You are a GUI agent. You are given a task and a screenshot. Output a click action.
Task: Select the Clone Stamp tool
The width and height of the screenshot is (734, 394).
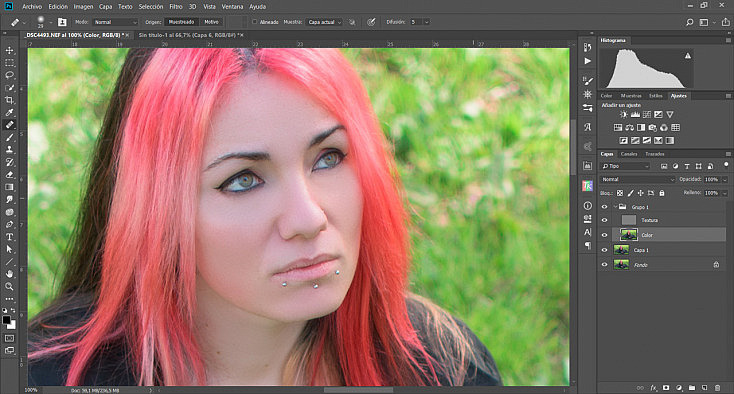tap(9, 150)
